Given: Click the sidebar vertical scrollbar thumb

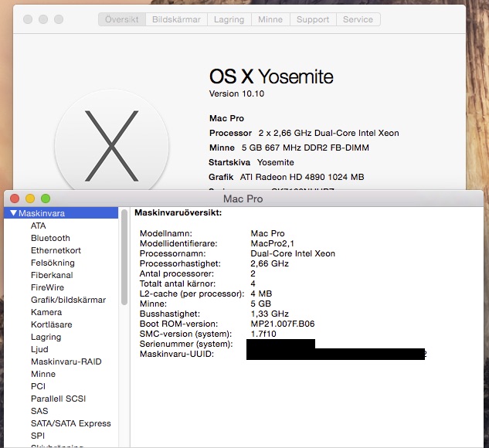Looking at the screenshot, I should (x=124, y=257).
